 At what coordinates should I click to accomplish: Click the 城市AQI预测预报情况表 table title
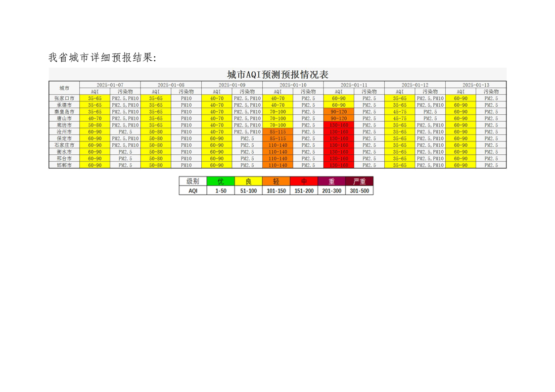[x=277, y=75]
